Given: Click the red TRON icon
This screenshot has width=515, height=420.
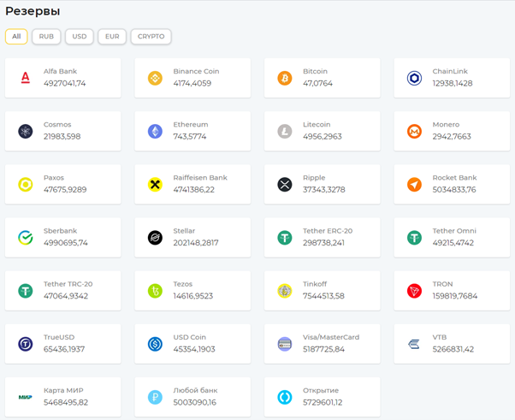Looking at the screenshot, I should click(x=415, y=291).
